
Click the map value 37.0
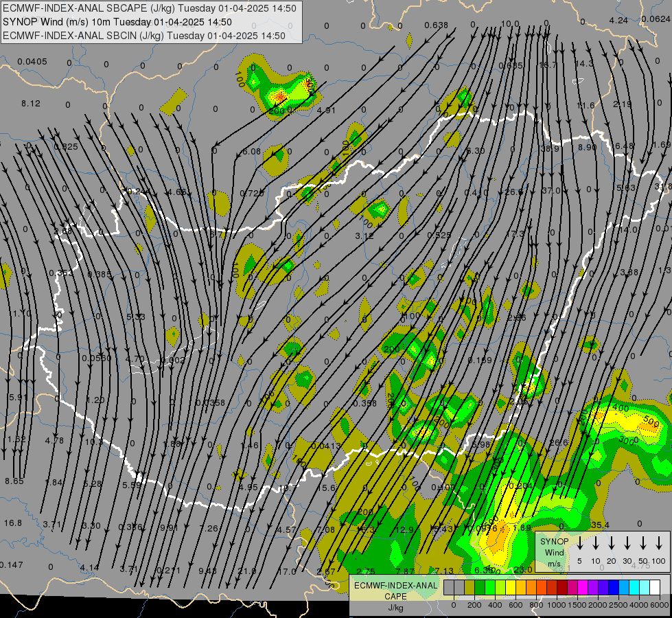pos(551,190)
